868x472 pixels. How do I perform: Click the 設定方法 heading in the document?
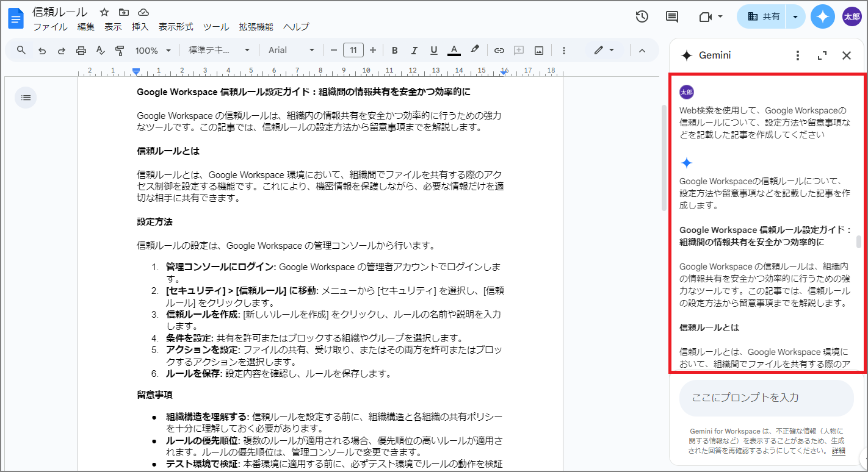point(154,221)
